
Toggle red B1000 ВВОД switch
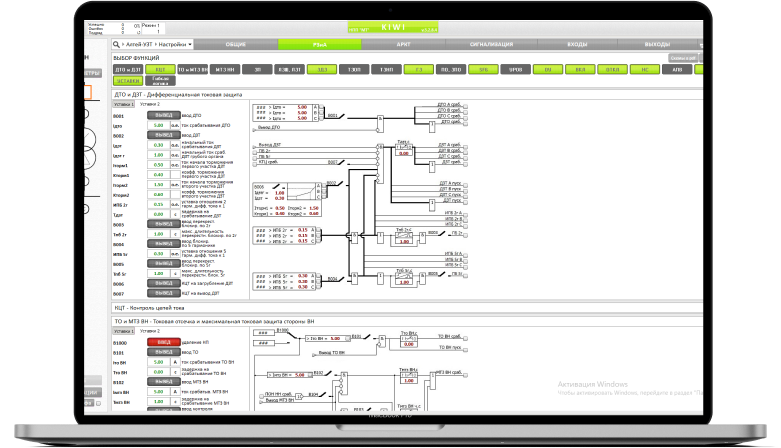161,341
